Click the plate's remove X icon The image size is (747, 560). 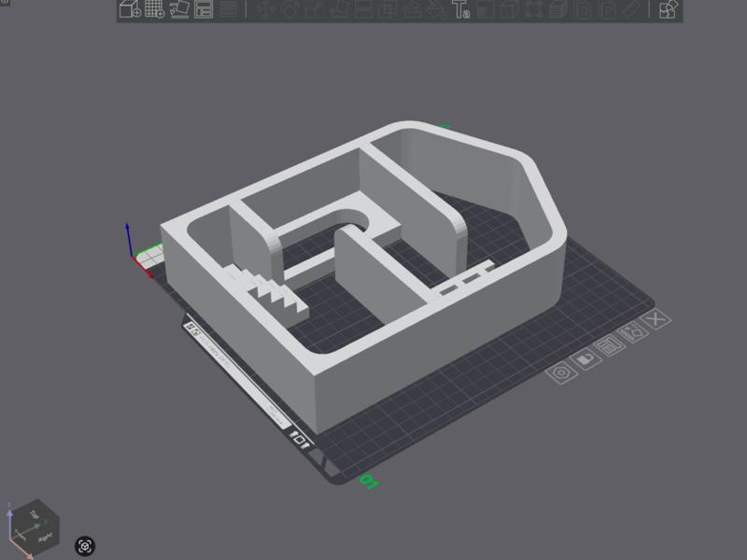coord(657,318)
